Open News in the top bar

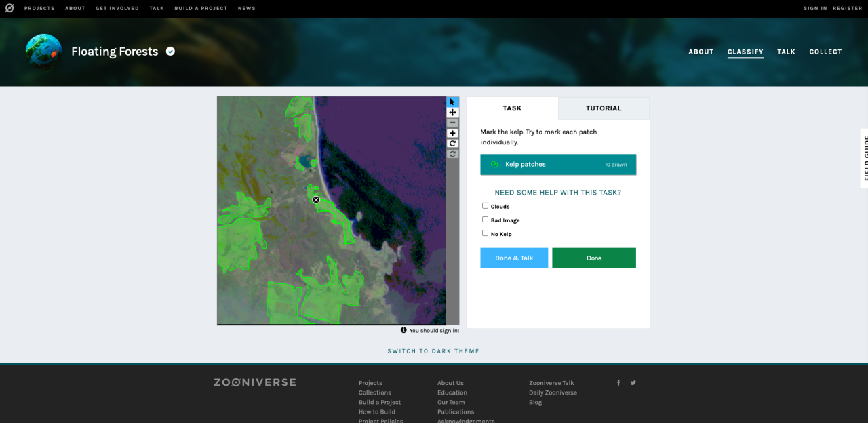pyautogui.click(x=247, y=9)
